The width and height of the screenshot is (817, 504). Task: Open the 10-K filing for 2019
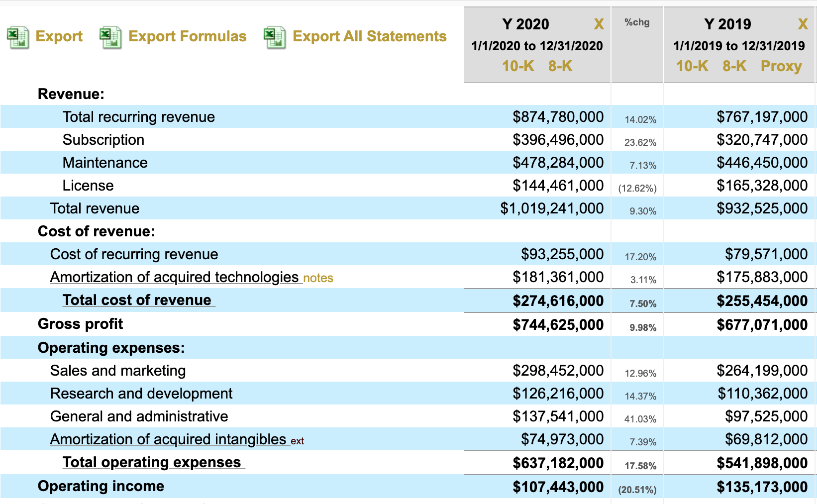click(x=692, y=66)
